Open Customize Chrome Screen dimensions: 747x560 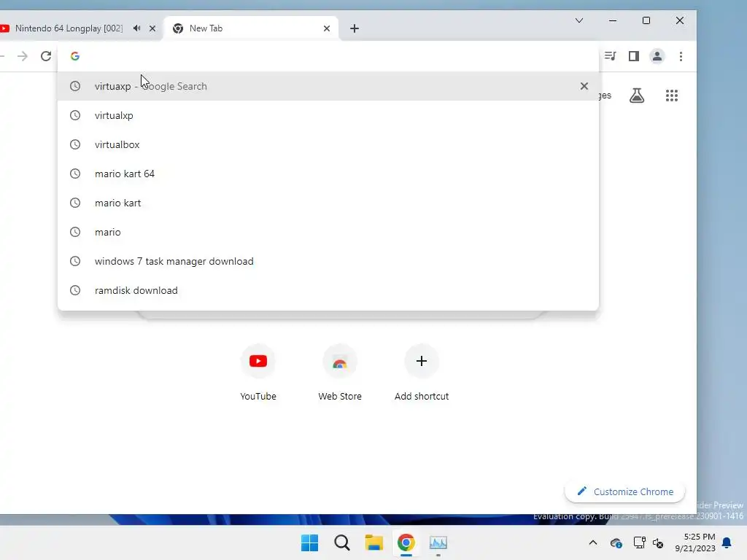tap(624, 491)
